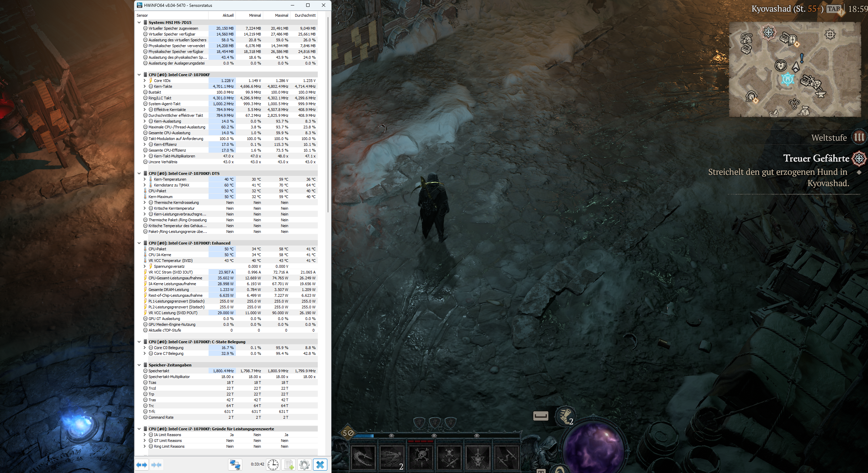The height and width of the screenshot is (473, 868).
Task: Click the TAB key prompt beside Kyovashad
Action: pyautogui.click(x=833, y=9)
